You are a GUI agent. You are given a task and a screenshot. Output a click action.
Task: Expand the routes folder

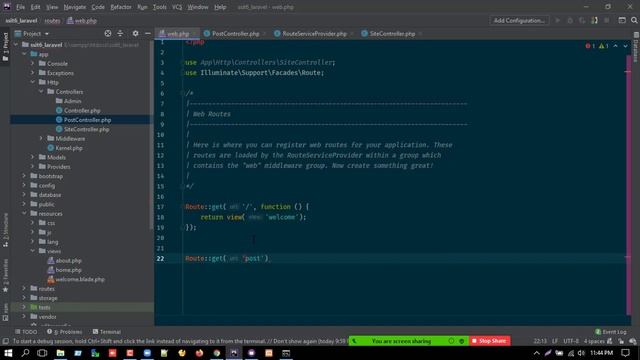point(24,289)
